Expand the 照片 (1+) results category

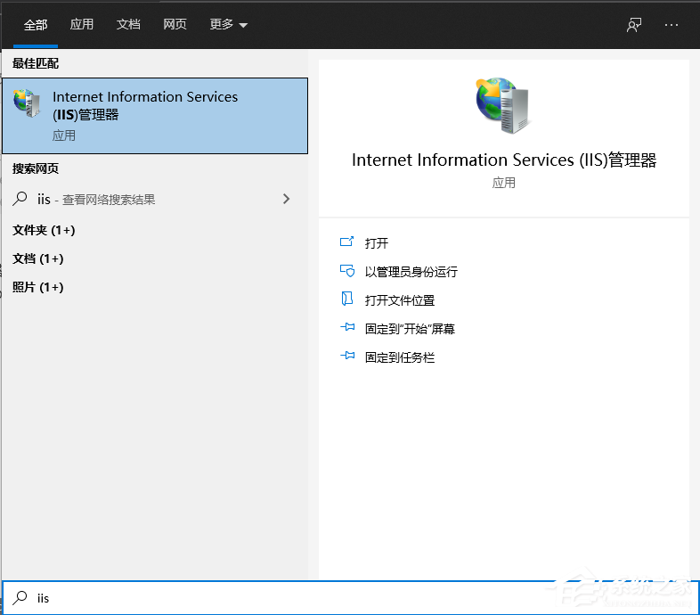click(x=37, y=287)
